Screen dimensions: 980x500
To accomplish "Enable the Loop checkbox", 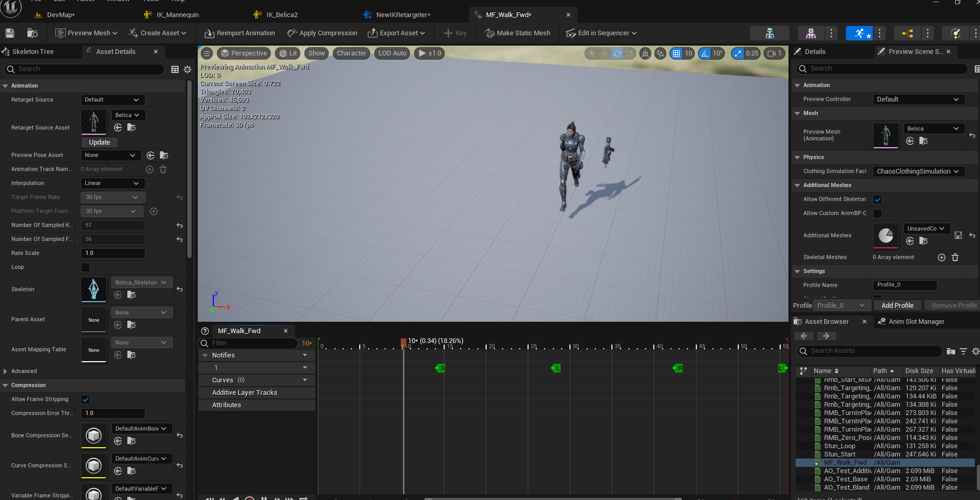I will pyautogui.click(x=85, y=267).
